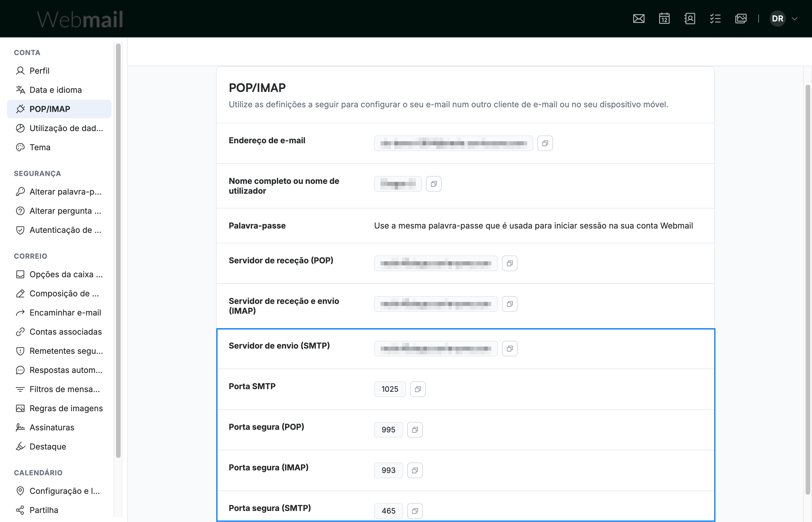Click the blurred e-mail address field
Screen dimensions: 812x522
click(454, 143)
